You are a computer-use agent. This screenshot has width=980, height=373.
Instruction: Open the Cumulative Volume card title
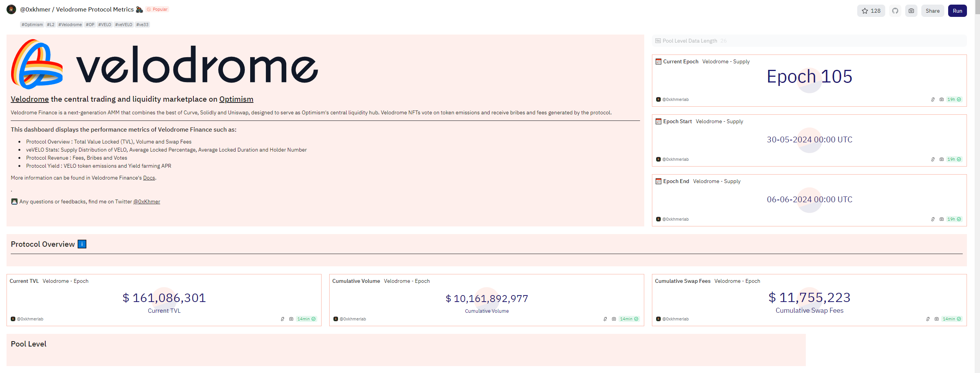click(356, 281)
